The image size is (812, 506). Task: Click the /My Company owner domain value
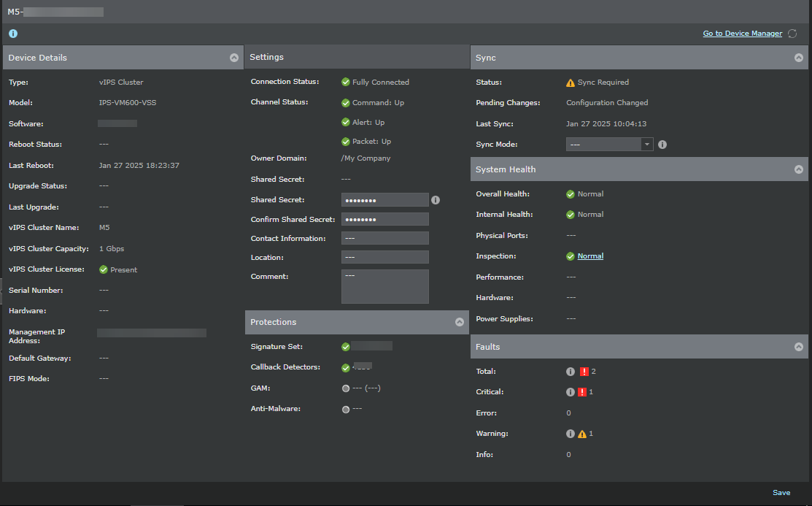point(366,158)
